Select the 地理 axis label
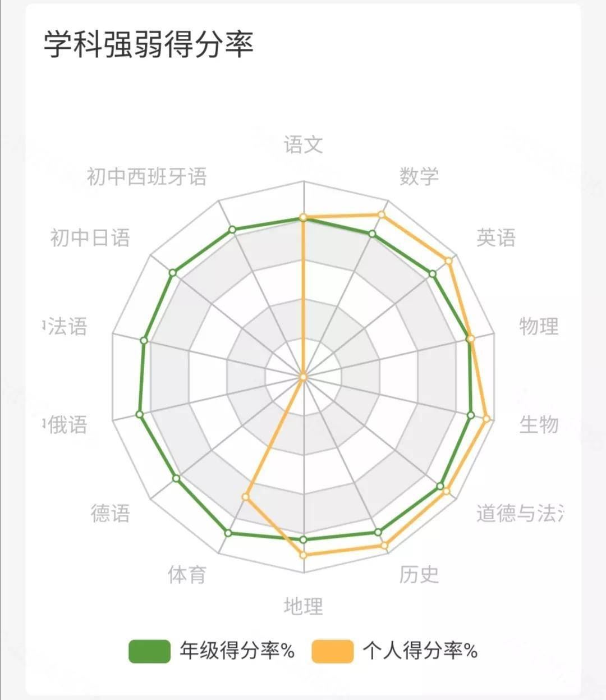The width and height of the screenshot is (606, 700). [304, 606]
